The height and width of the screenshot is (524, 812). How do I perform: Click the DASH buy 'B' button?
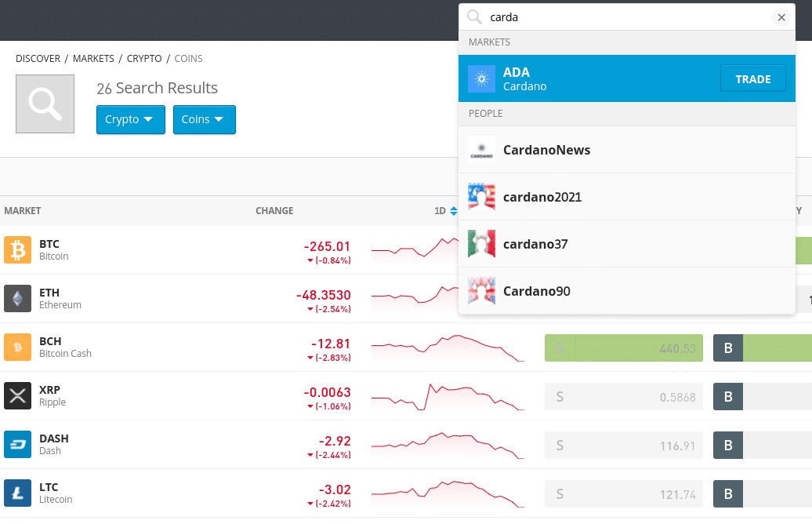coord(728,446)
